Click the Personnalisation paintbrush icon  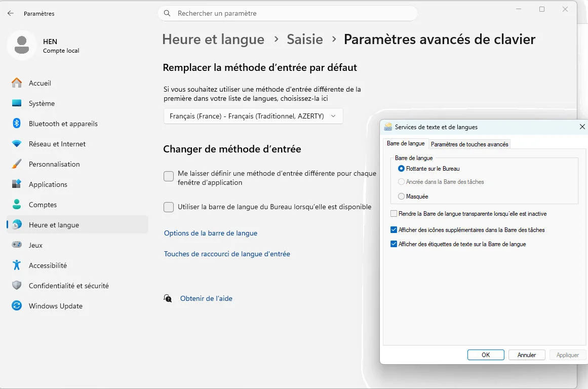pyautogui.click(x=17, y=164)
